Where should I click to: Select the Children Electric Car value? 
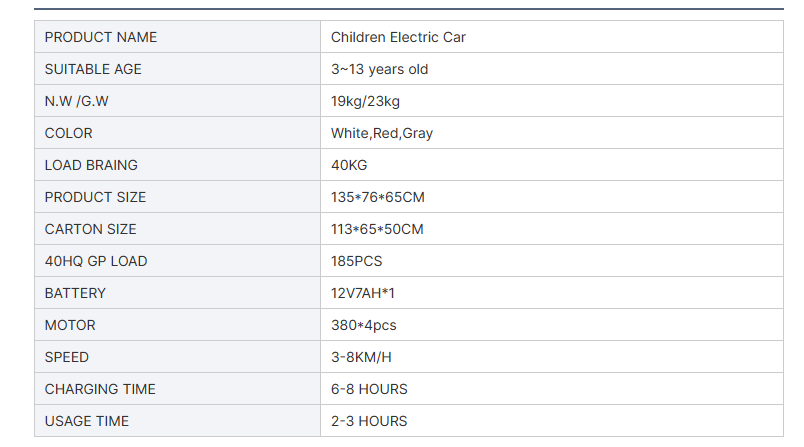398,37
